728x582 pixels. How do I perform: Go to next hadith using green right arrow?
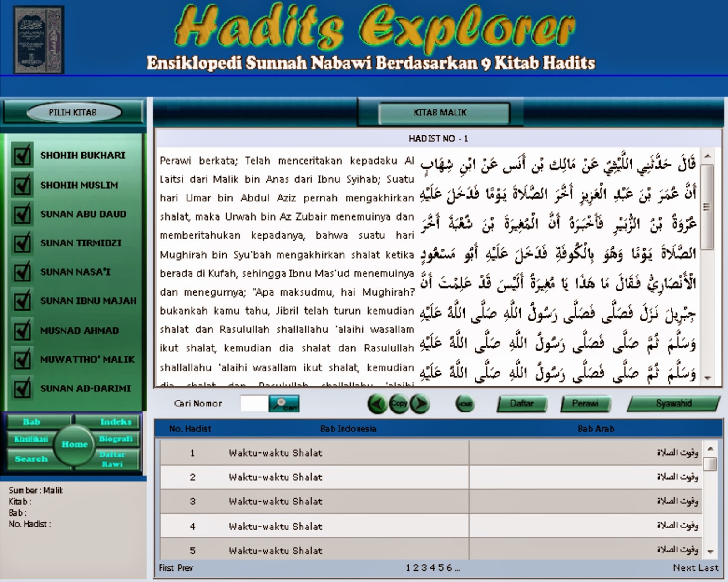pyautogui.click(x=420, y=404)
